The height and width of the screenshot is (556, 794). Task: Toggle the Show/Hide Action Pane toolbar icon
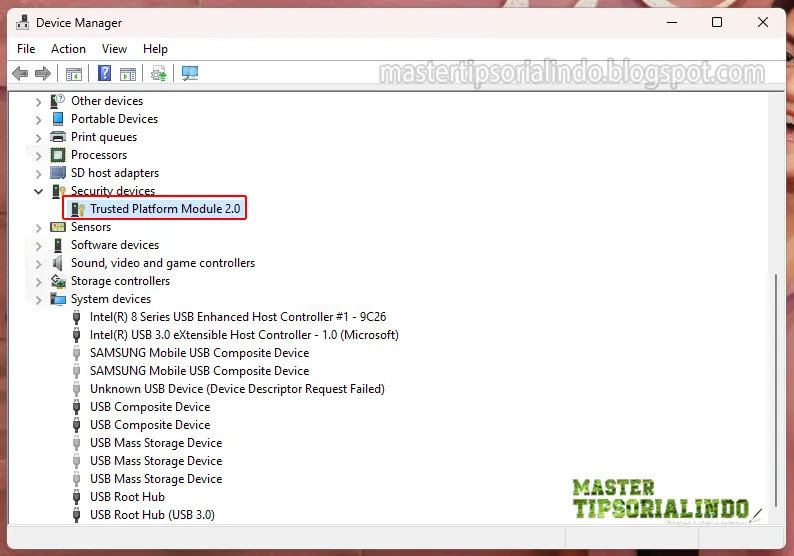coord(128,74)
